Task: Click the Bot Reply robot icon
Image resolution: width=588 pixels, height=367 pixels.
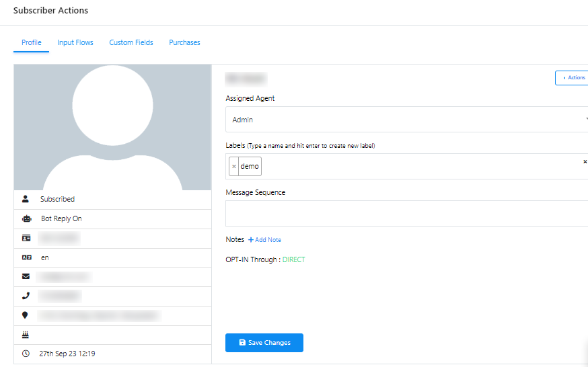Action: (x=26, y=218)
